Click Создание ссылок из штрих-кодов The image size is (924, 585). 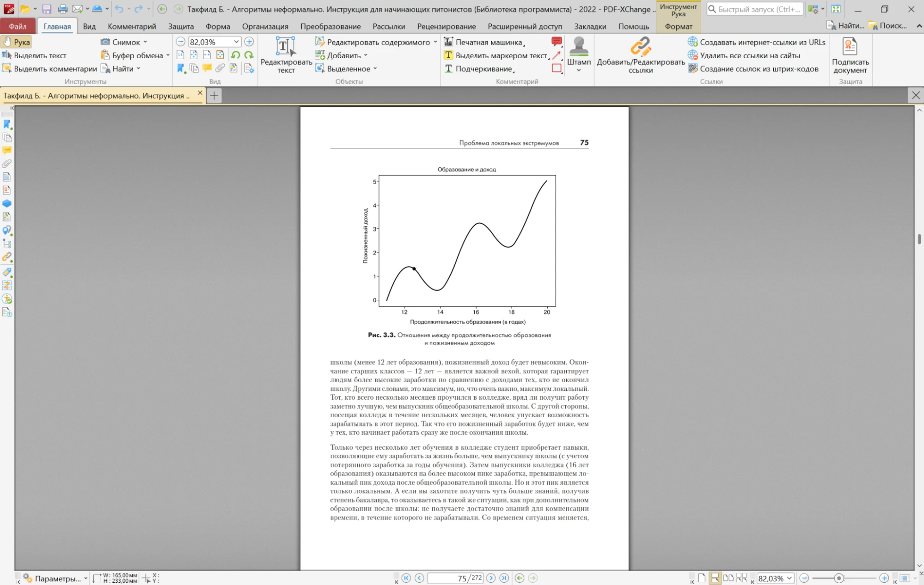click(x=753, y=69)
